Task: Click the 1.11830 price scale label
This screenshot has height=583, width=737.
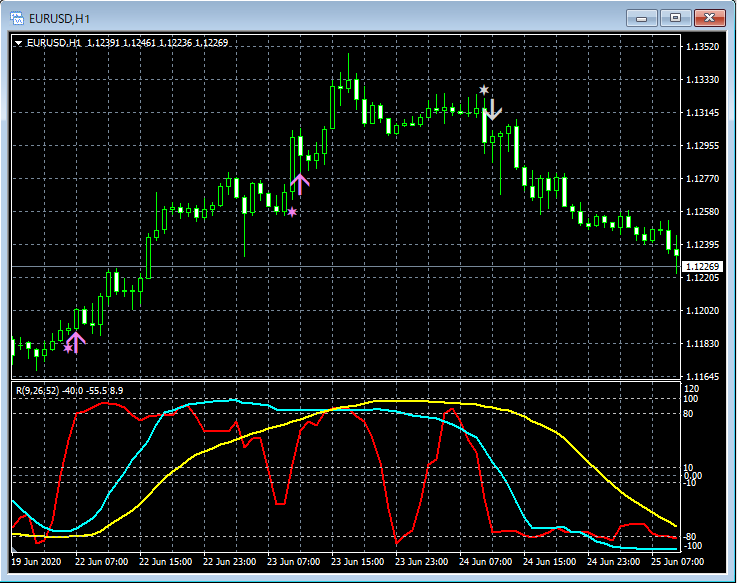Action: click(x=702, y=344)
